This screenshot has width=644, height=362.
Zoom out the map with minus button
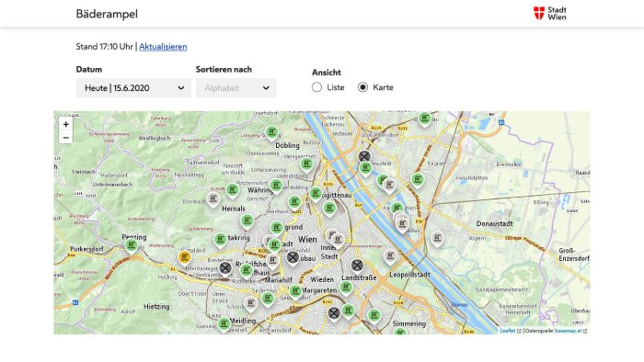point(65,137)
